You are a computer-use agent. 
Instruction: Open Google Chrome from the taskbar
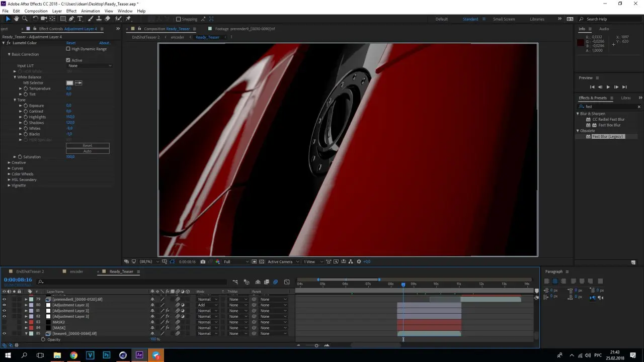point(74,355)
